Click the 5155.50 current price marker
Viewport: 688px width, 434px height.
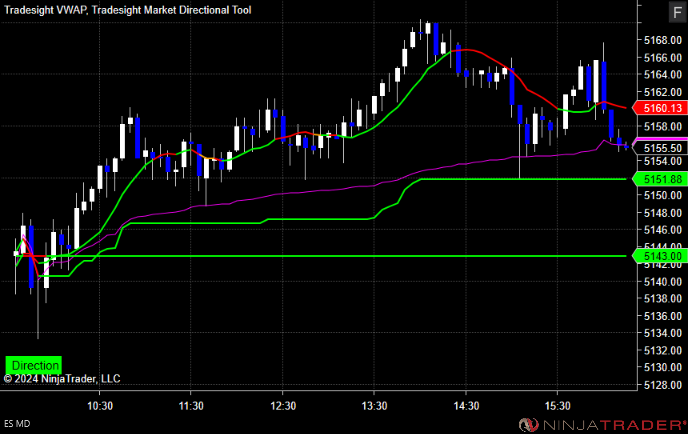660,148
